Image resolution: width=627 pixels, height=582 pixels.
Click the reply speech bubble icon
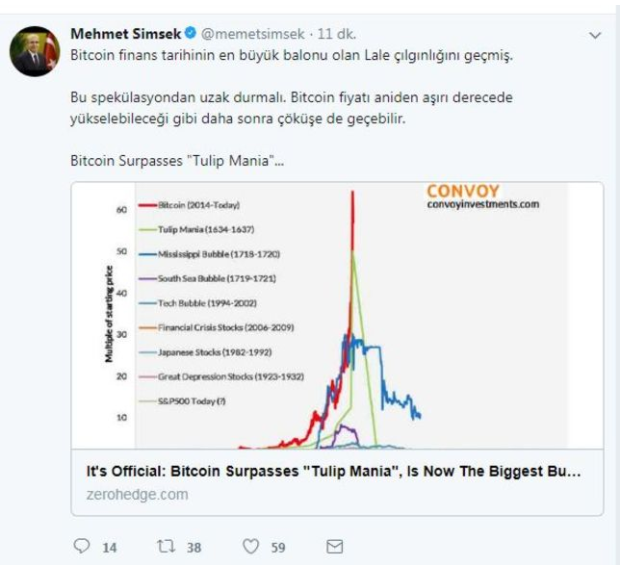83,546
